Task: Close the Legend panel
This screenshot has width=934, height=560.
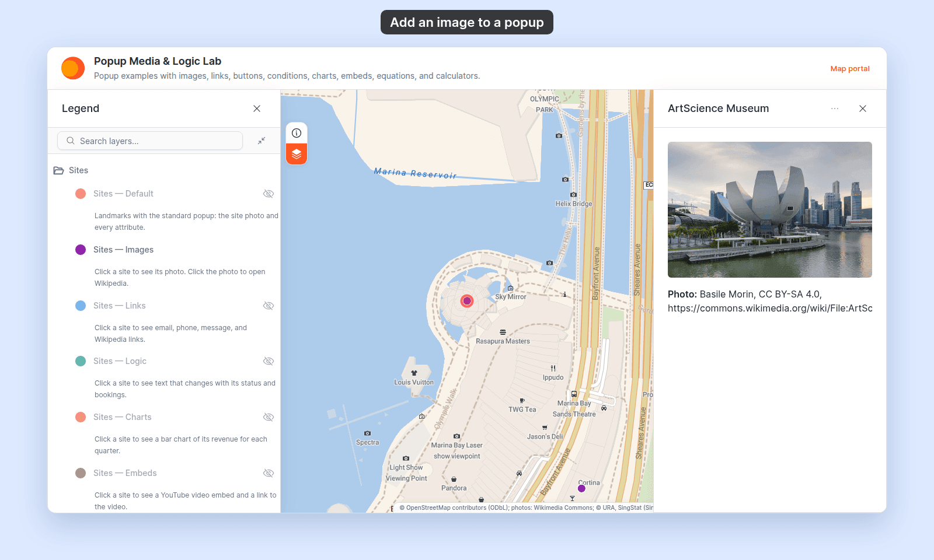Action: pyautogui.click(x=257, y=108)
